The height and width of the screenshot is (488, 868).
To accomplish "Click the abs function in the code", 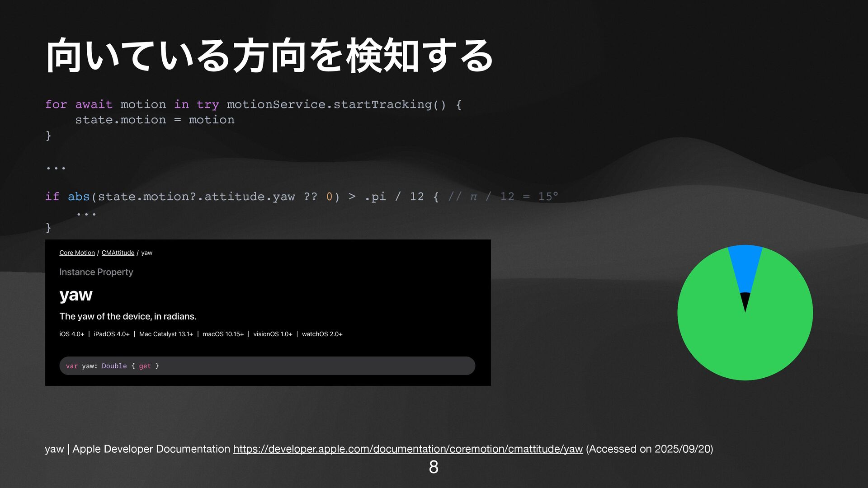I will 79,197.
